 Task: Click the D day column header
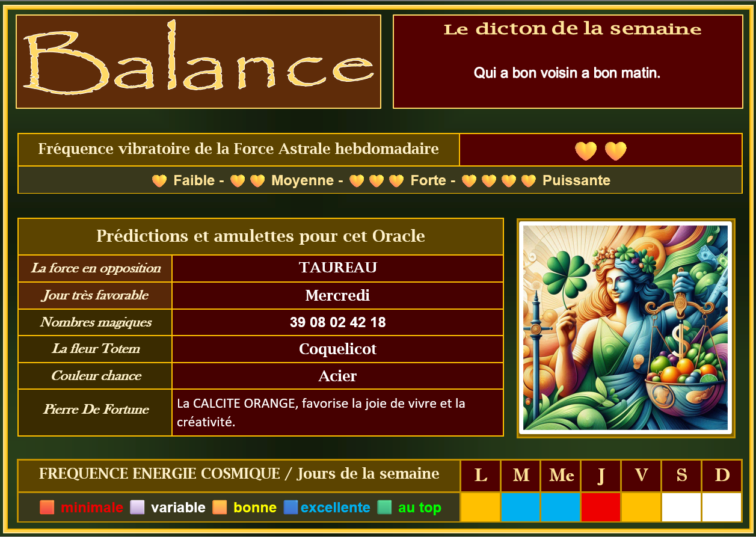(722, 476)
